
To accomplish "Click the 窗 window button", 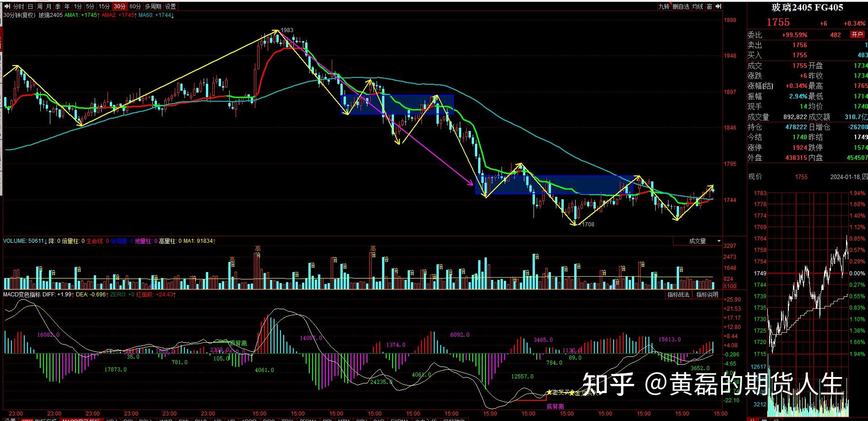I will tap(709, 6).
